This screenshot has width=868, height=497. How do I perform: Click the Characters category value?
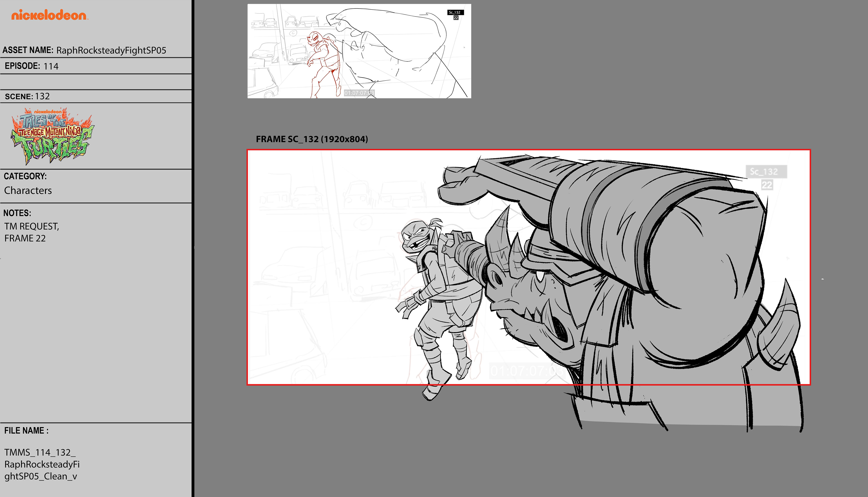tap(28, 190)
